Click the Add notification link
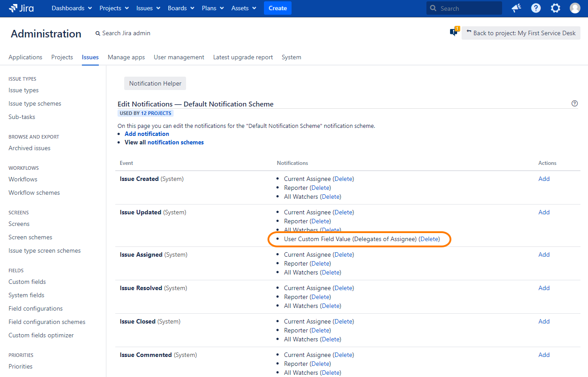 [x=147, y=134]
